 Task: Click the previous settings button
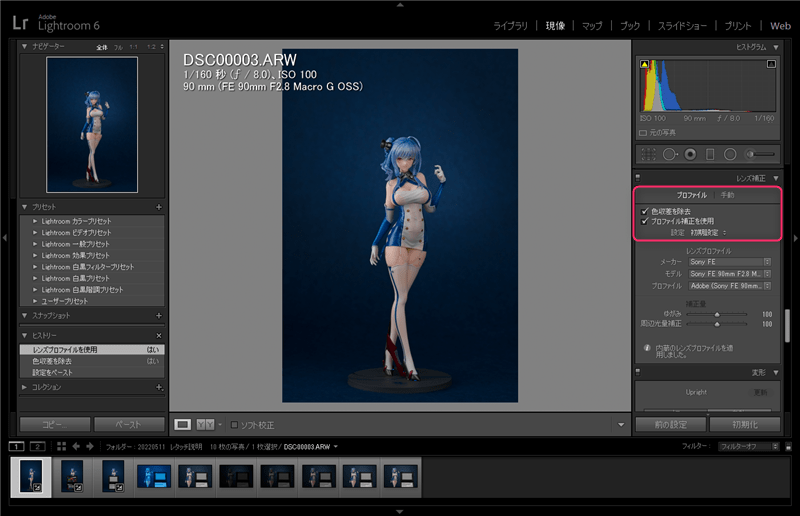click(x=671, y=425)
